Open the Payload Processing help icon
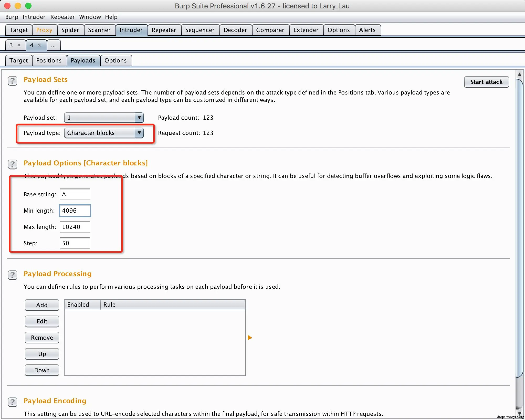This screenshot has height=420, width=525. click(12, 275)
